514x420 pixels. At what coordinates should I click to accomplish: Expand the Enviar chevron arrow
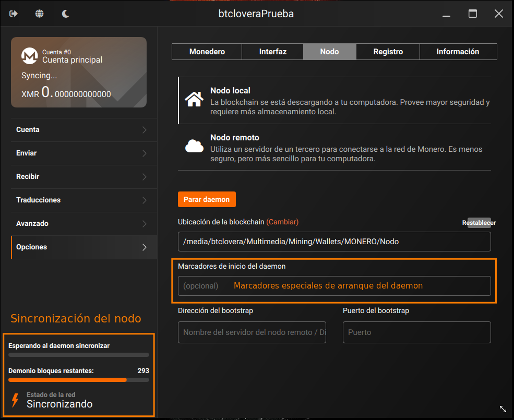(145, 153)
